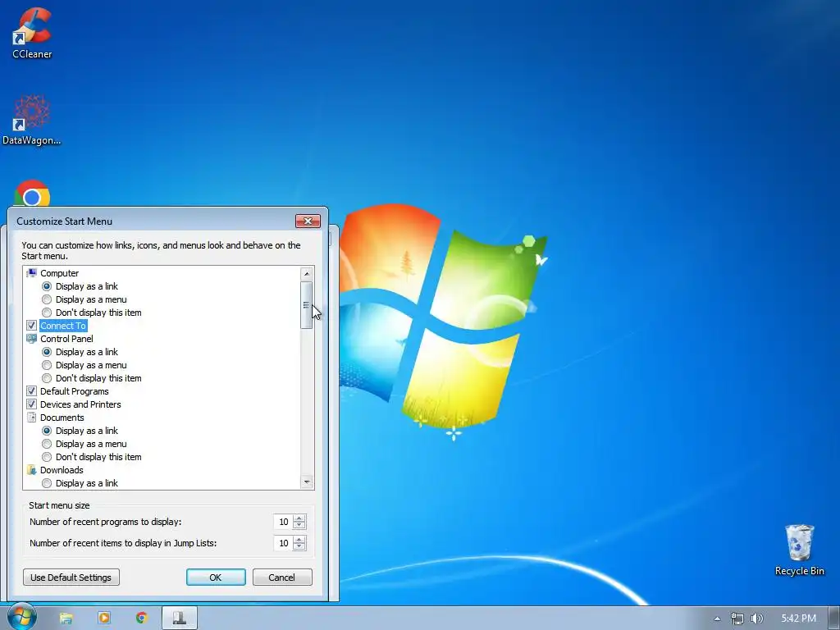Click the 'Documents' list label
840x630 pixels.
[62, 418]
